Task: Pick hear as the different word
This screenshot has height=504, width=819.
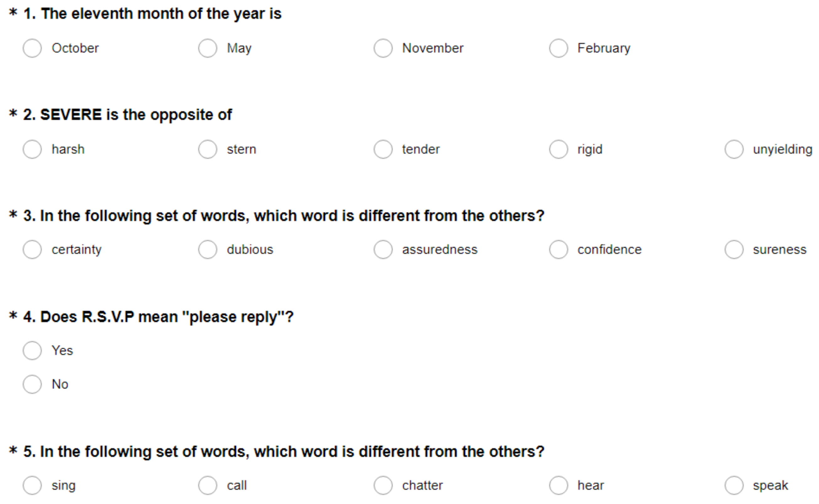Action: tap(558, 485)
